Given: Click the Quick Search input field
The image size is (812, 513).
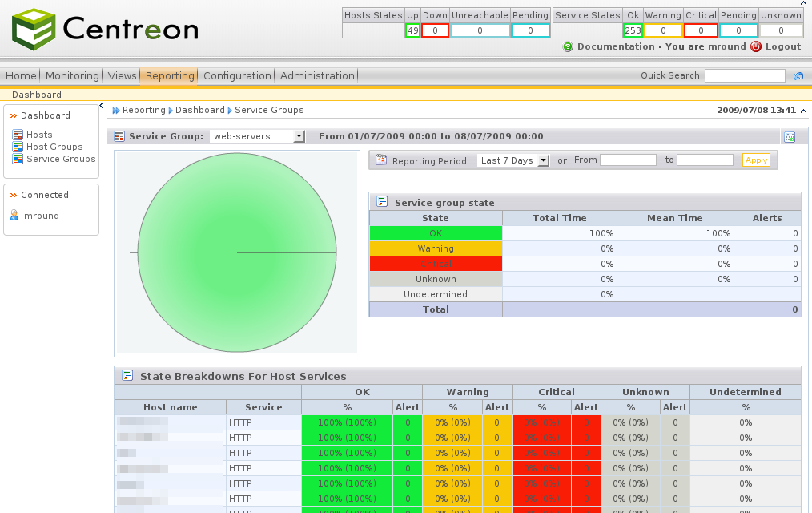Looking at the screenshot, I should pos(745,75).
